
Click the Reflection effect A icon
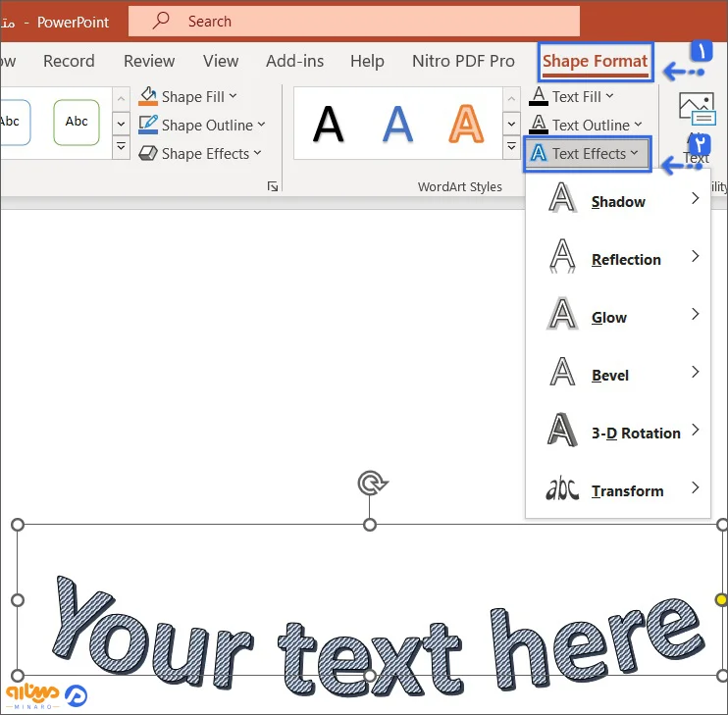tap(562, 256)
